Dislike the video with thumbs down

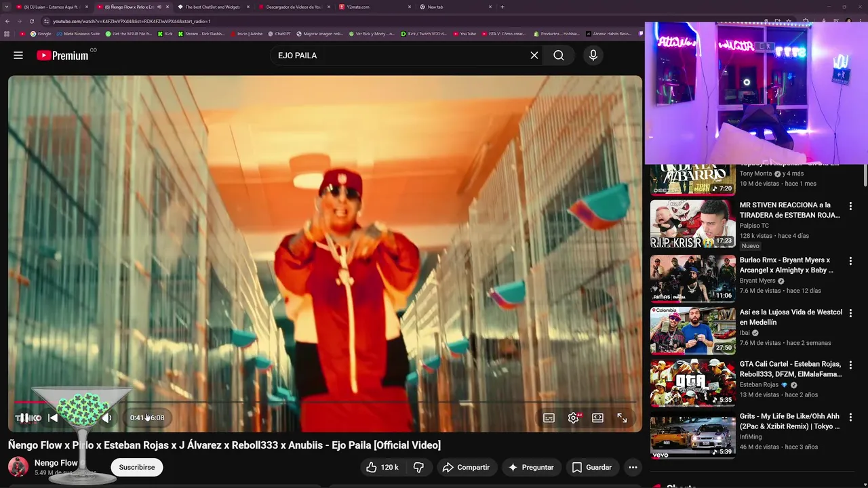point(418,467)
